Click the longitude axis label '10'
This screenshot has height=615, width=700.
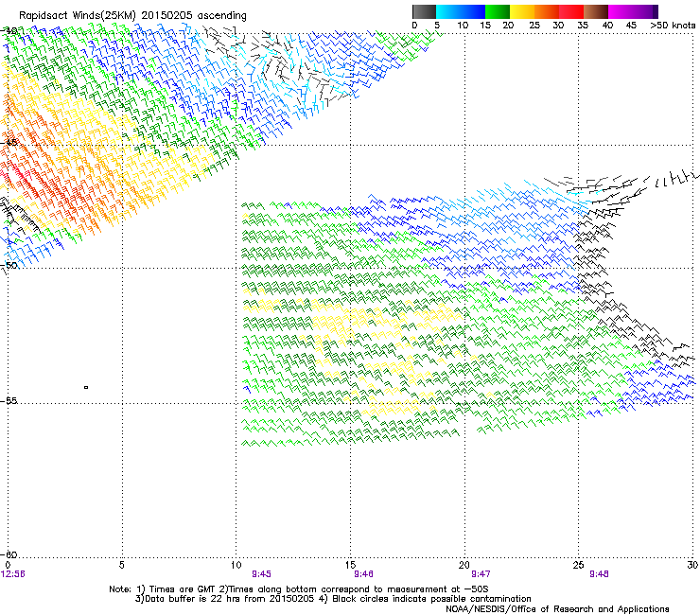[x=236, y=565]
